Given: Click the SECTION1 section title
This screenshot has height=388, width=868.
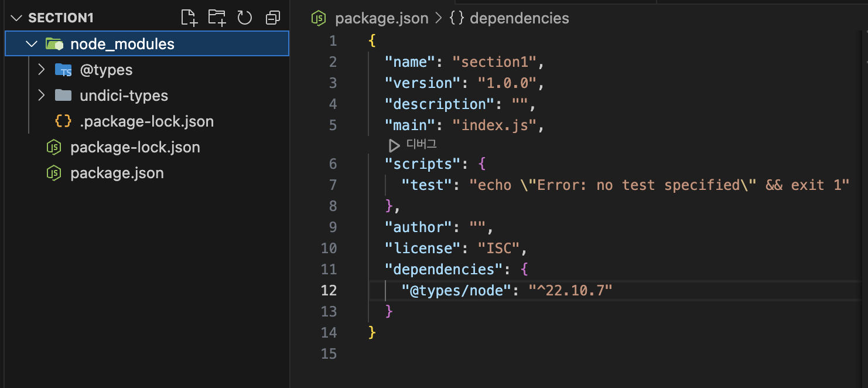Looking at the screenshot, I should (61, 18).
